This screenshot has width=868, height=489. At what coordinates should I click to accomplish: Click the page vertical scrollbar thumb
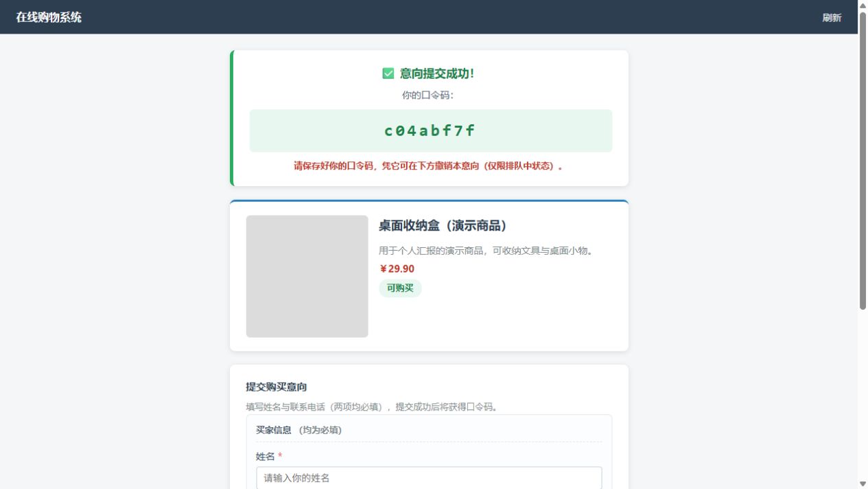point(863,161)
